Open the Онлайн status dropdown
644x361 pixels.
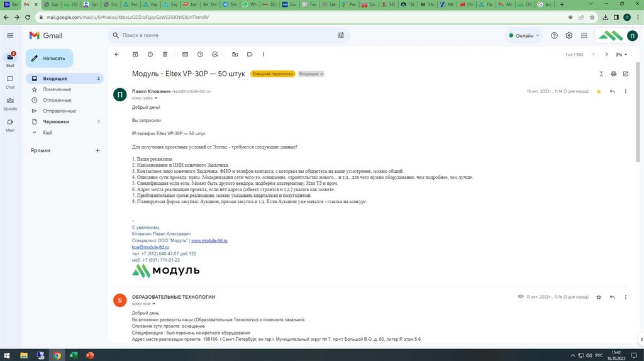tap(524, 36)
